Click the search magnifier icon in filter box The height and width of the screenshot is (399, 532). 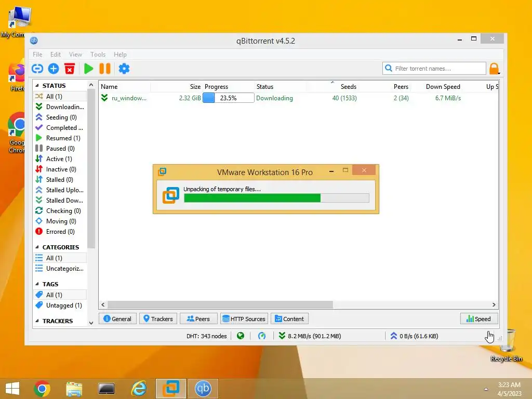[x=389, y=68]
